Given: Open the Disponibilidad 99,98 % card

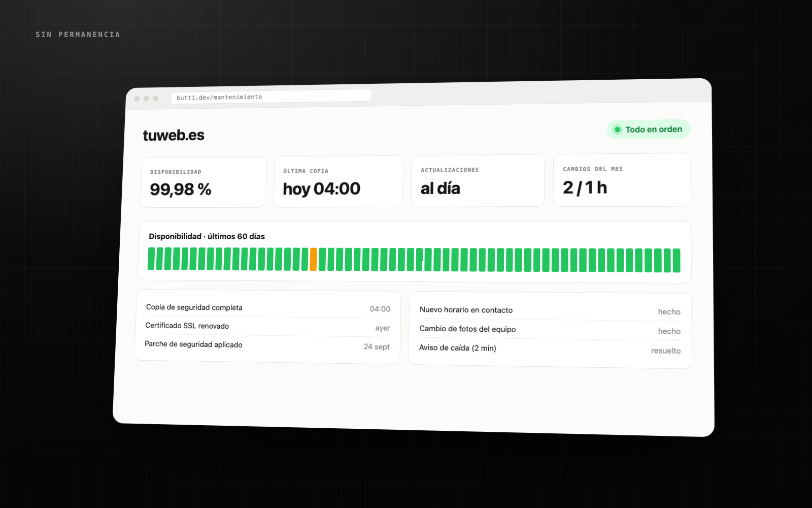Looking at the screenshot, I should tap(204, 182).
